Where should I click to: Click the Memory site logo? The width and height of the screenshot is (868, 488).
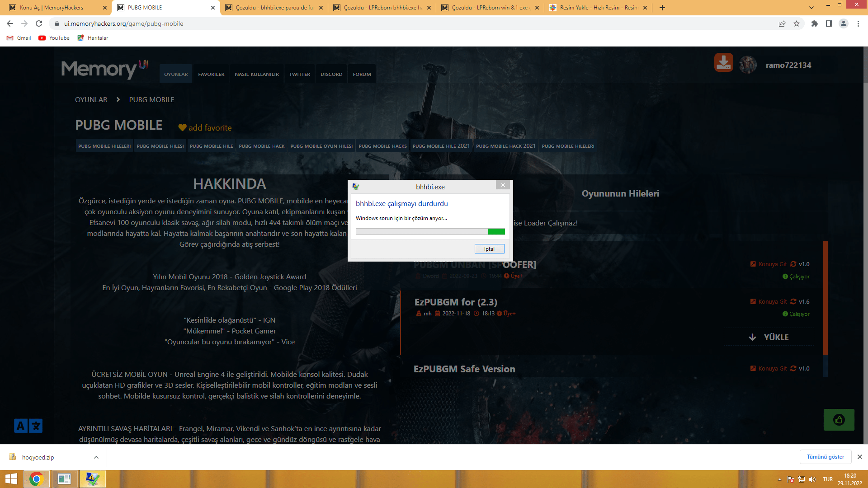pyautogui.click(x=105, y=69)
